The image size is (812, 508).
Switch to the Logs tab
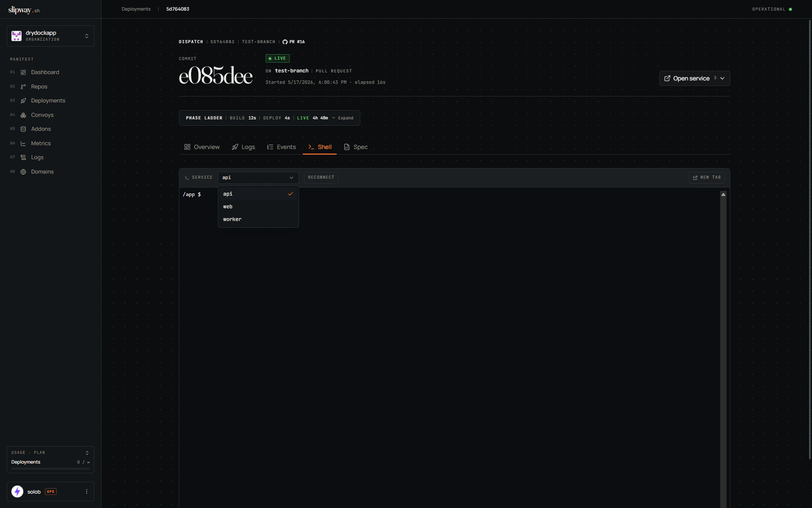pos(243,147)
